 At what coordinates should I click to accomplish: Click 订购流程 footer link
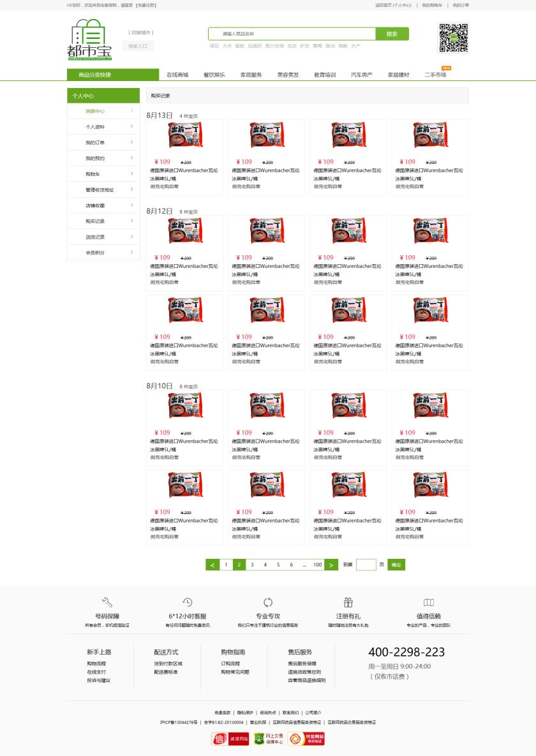click(230, 663)
